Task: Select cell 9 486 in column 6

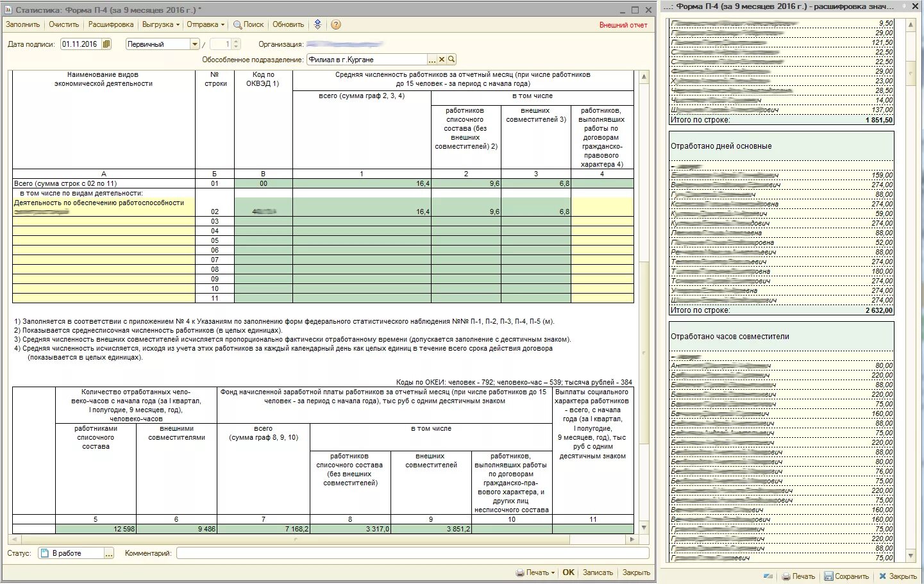Action: pyautogui.click(x=176, y=529)
